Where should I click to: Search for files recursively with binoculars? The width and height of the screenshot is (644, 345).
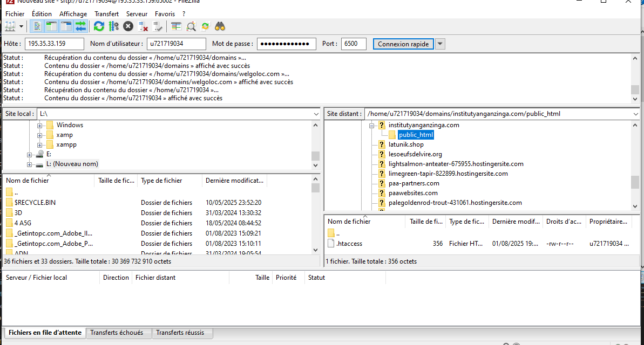tap(220, 26)
